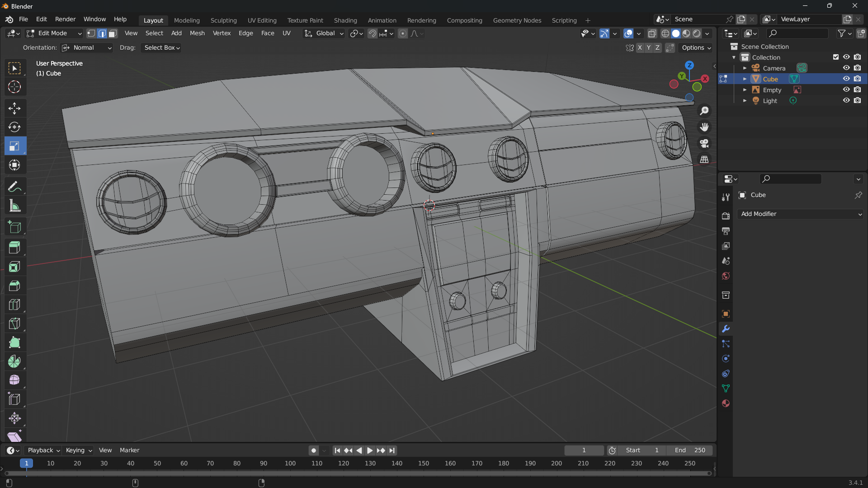Open the Mesh menu

tap(197, 33)
